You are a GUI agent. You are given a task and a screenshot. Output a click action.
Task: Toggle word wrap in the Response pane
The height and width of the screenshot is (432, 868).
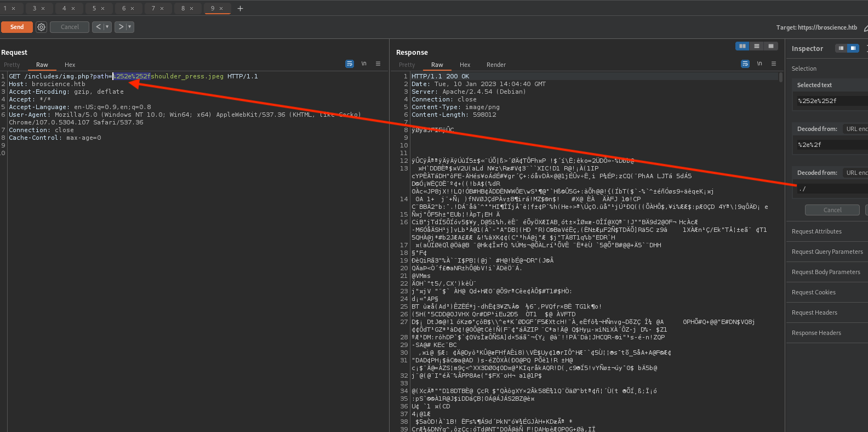[745, 64]
